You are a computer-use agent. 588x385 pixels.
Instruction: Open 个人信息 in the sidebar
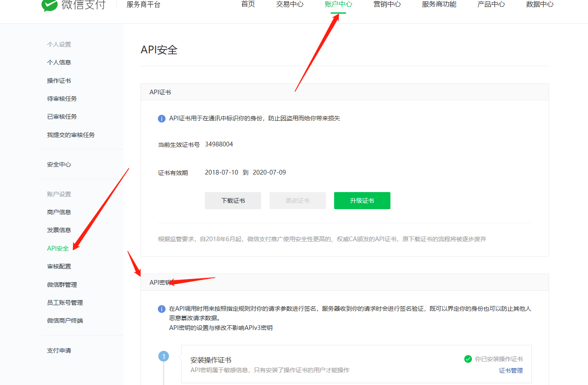click(x=59, y=62)
